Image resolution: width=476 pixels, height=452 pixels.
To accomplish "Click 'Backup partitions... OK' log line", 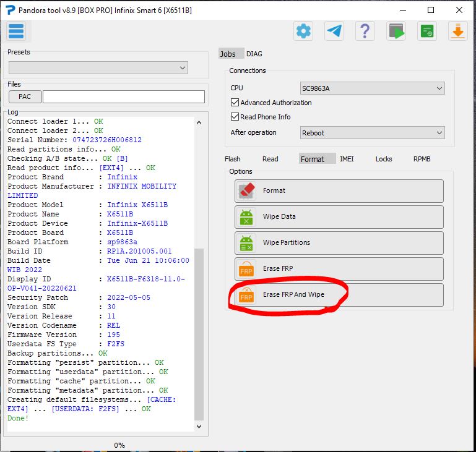I will click(58, 353).
